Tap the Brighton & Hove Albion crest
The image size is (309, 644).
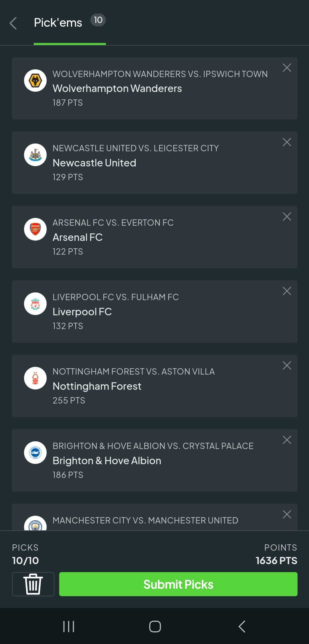35,453
